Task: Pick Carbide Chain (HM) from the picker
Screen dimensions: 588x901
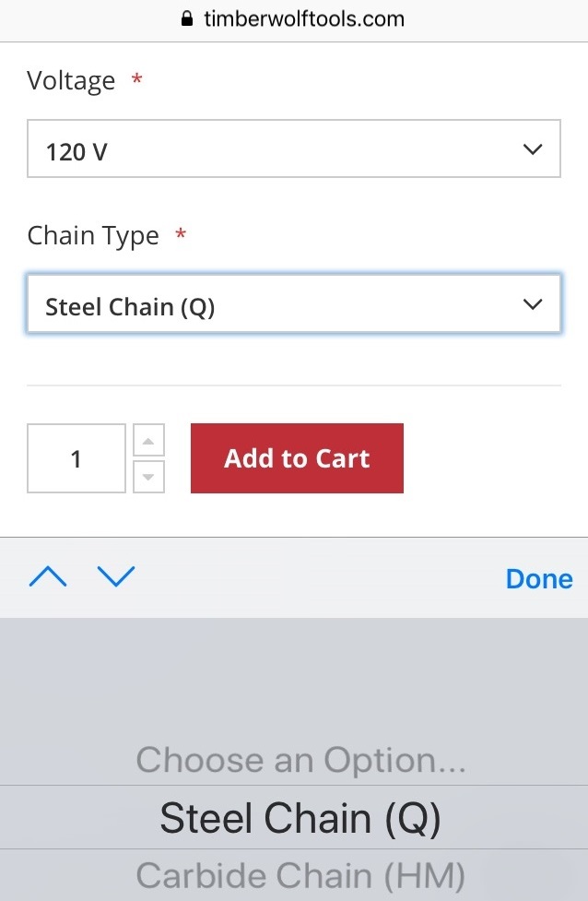Action: pos(300,874)
